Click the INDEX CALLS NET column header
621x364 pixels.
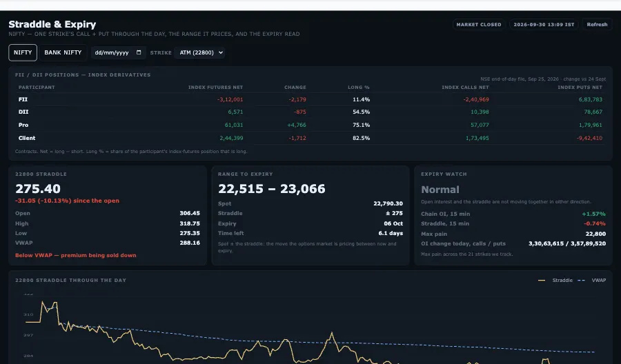[465, 88]
